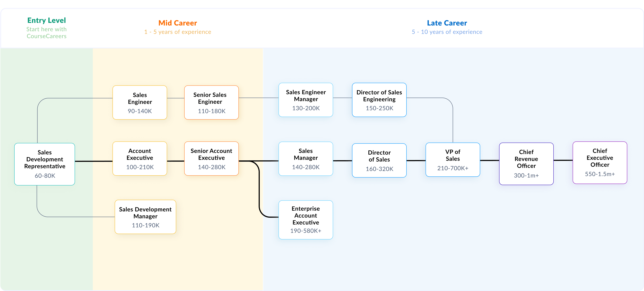The width and height of the screenshot is (644, 291).
Task: Click the CourseCareers text under Entry Level
Action: click(46, 36)
